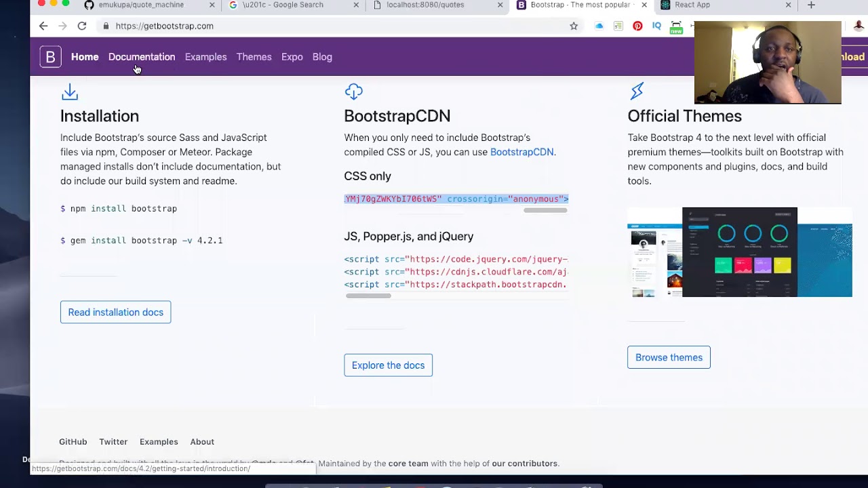Click the browser forward arrow
The image size is (868, 488).
click(x=62, y=26)
